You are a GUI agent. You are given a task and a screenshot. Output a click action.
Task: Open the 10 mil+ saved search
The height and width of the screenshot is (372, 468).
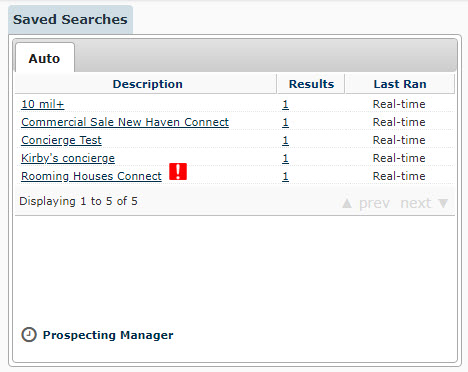(x=43, y=104)
